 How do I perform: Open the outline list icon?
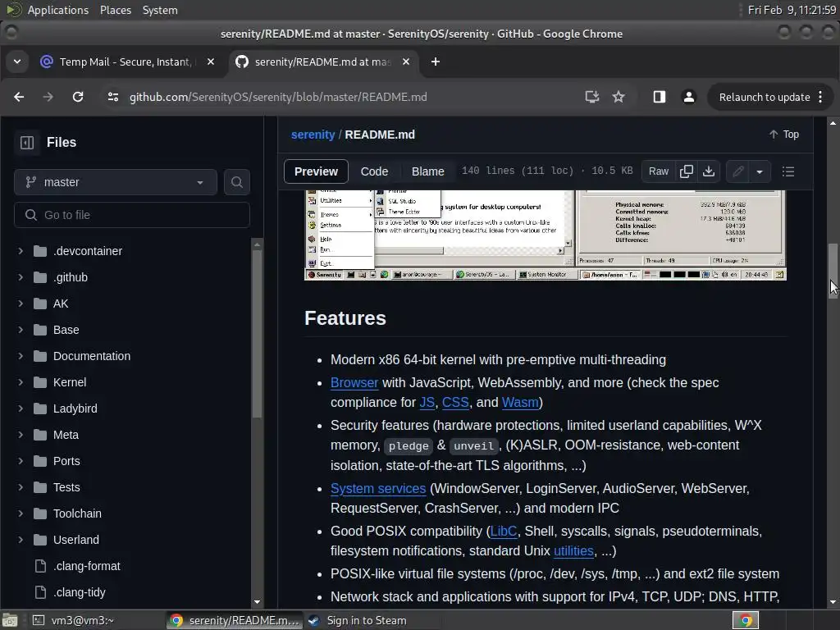click(x=788, y=171)
